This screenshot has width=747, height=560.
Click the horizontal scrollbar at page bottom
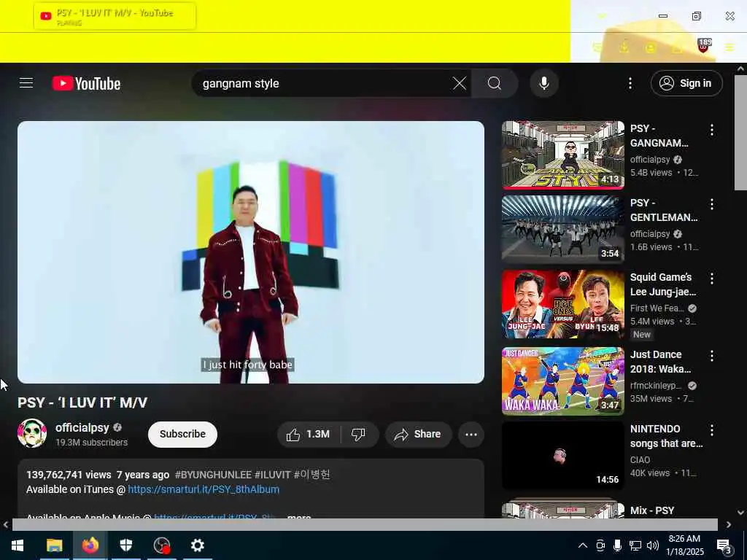pos(365,524)
